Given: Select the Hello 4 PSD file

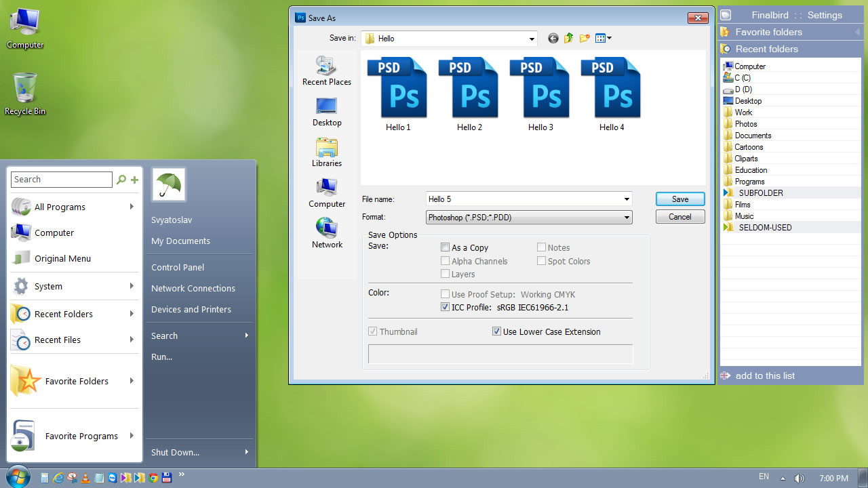Looking at the screenshot, I should [x=612, y=94].
